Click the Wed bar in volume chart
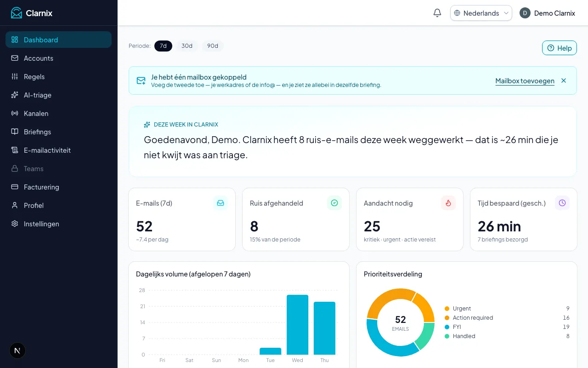 coord(298,325)
